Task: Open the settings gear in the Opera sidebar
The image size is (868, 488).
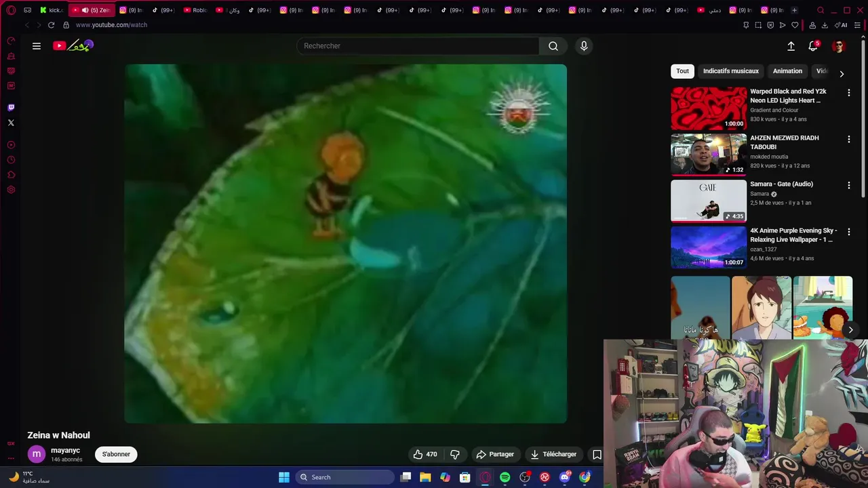Action: coord(11,190)
